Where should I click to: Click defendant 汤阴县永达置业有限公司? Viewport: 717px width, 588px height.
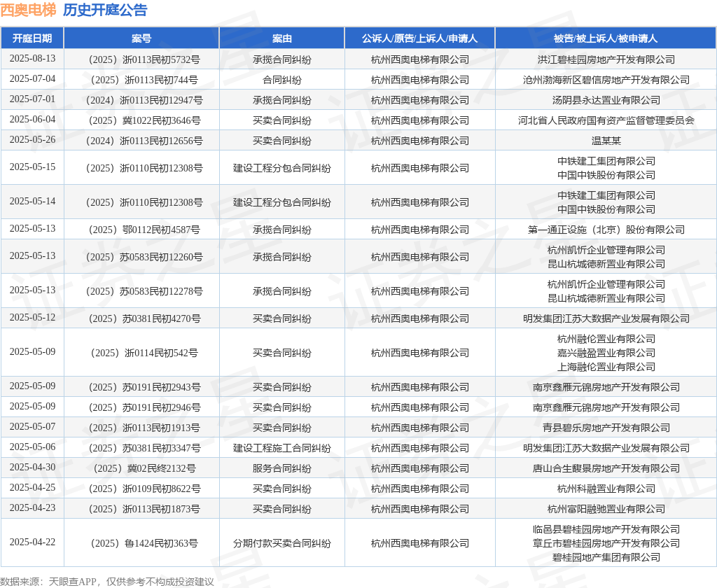point(606,100)
